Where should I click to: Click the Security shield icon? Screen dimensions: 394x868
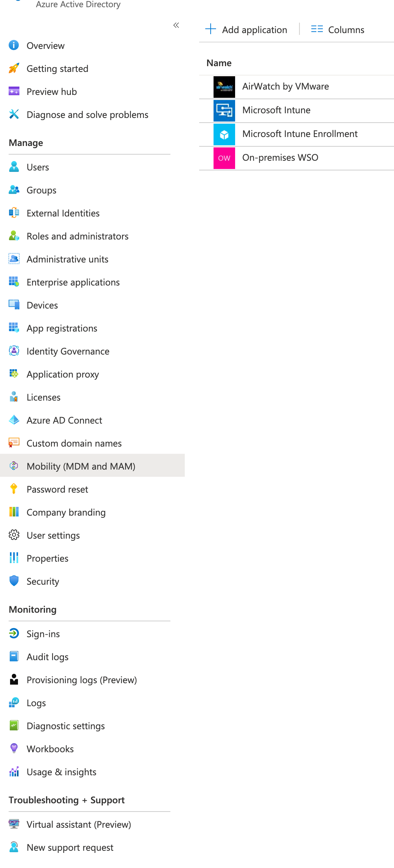[14, 581]
